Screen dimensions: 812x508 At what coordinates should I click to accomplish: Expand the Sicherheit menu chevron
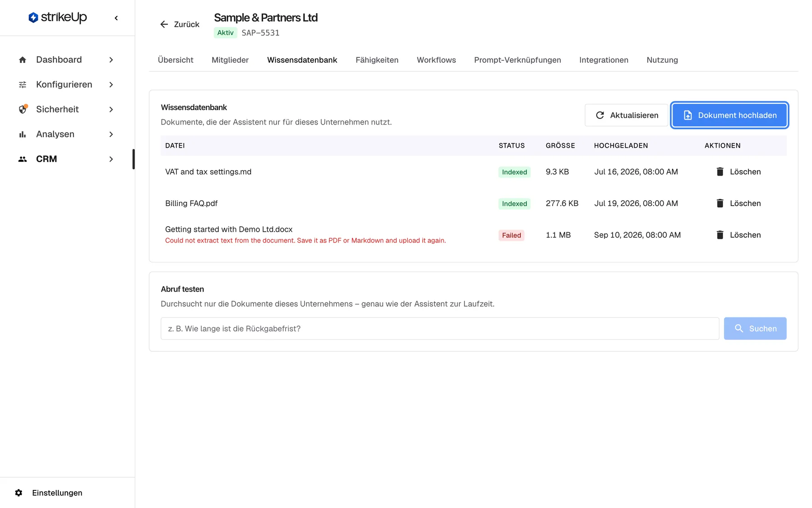pyautogui.click(x=111, y=109)
